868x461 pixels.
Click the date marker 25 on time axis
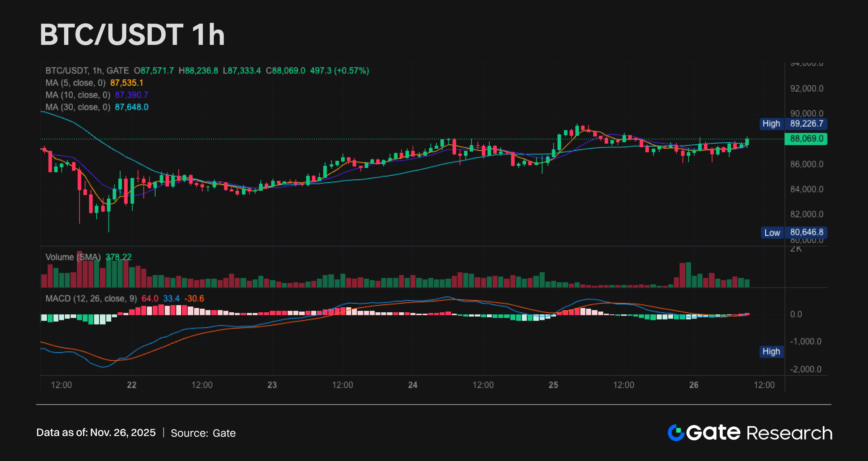click(x=553, y=385)
